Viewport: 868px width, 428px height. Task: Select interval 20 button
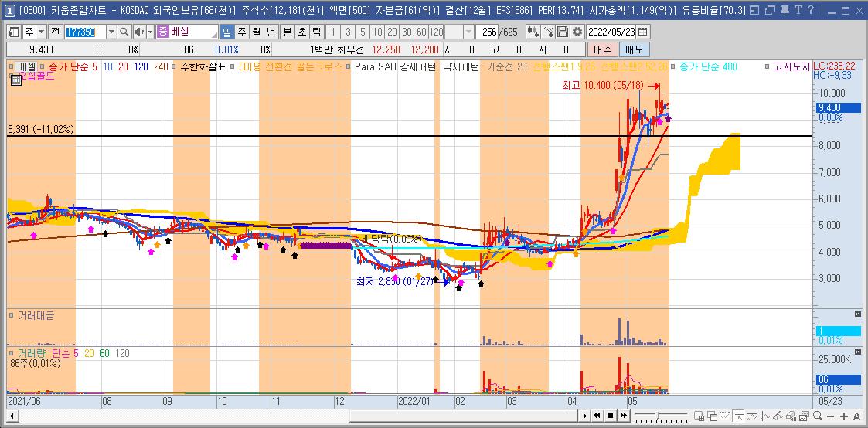point(392,32)
